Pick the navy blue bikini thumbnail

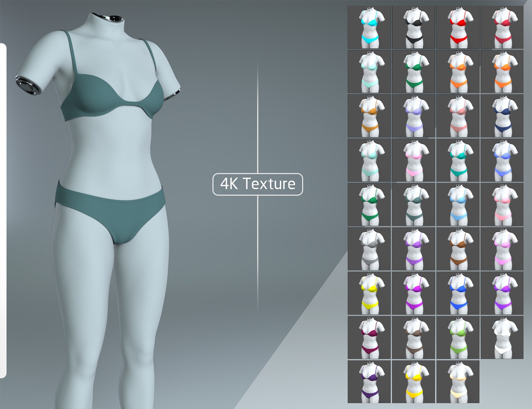pos(502,116)
